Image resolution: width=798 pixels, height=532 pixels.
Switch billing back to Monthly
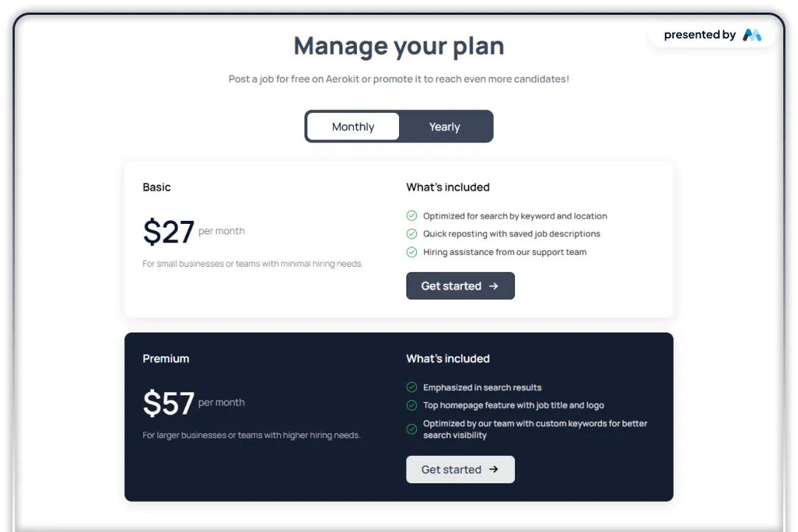352,126
